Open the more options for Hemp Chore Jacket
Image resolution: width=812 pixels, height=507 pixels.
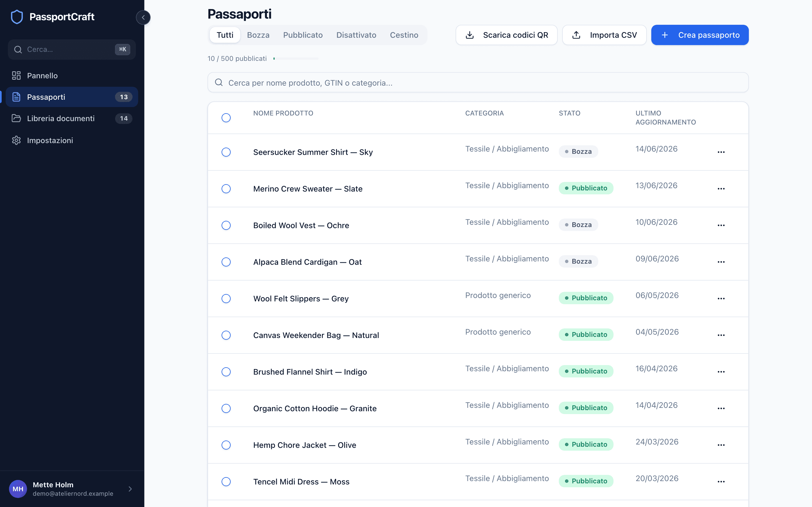pos(721,445)
